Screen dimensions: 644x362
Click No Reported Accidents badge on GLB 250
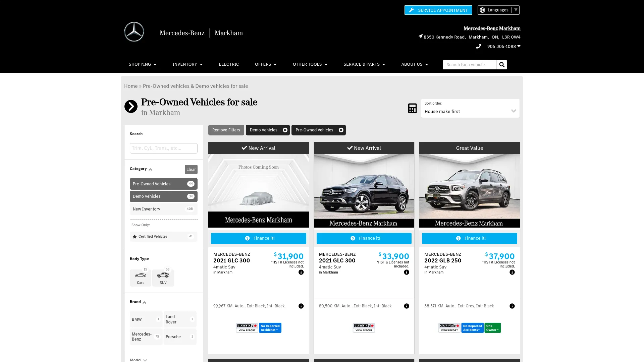coord(473,328)
